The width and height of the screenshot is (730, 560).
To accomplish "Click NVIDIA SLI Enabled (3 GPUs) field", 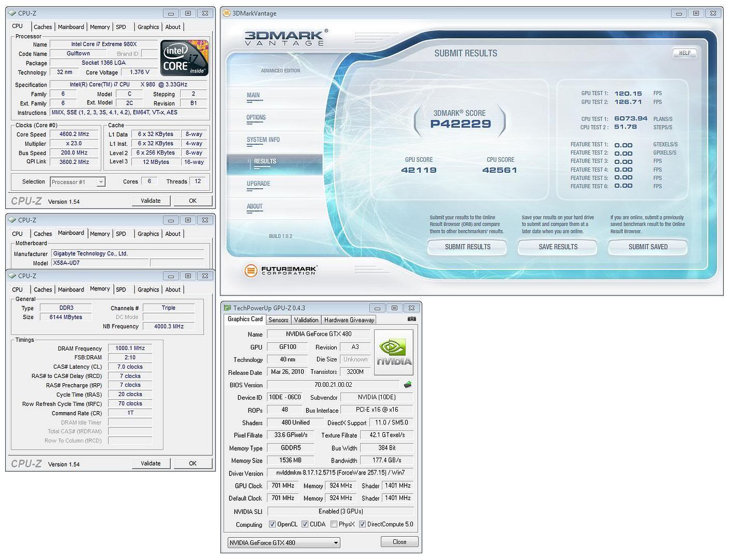I will point(340,511).
